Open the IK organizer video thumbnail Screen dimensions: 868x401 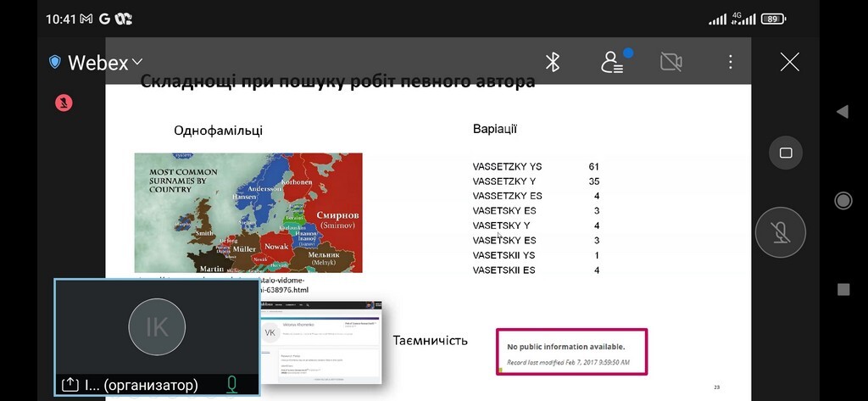[x=157, y=337]
